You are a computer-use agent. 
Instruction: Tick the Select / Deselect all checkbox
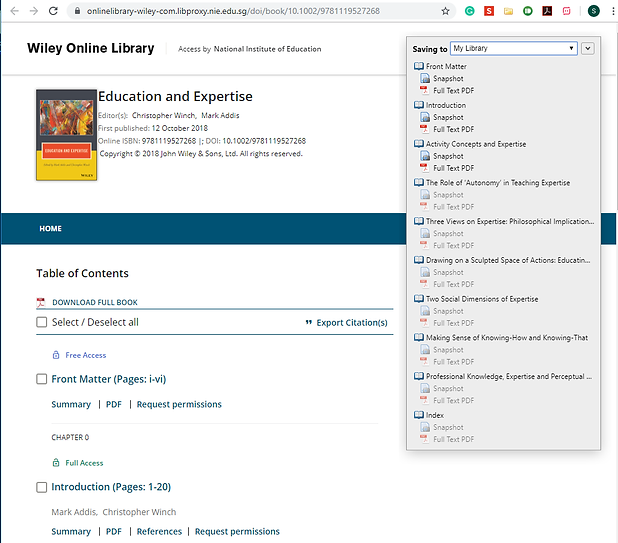click(x=41, y=322)
